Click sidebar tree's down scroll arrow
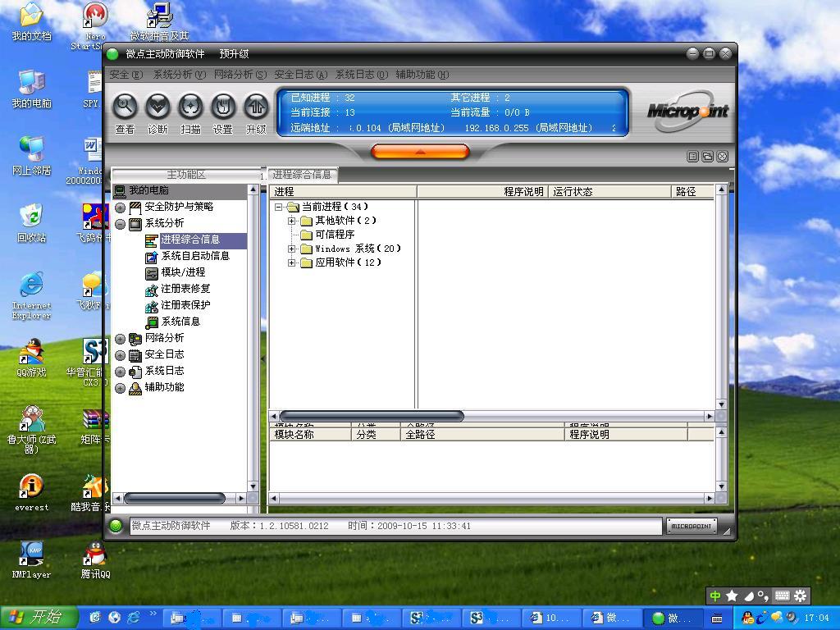 (253, 486)
